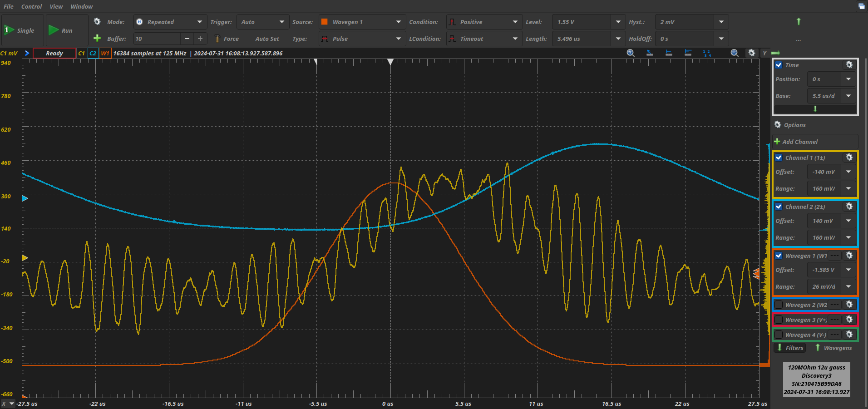The image size is (868, 409).
Task: Open Wavegen 3 (V+) gear settings
Action: point(849,320)
